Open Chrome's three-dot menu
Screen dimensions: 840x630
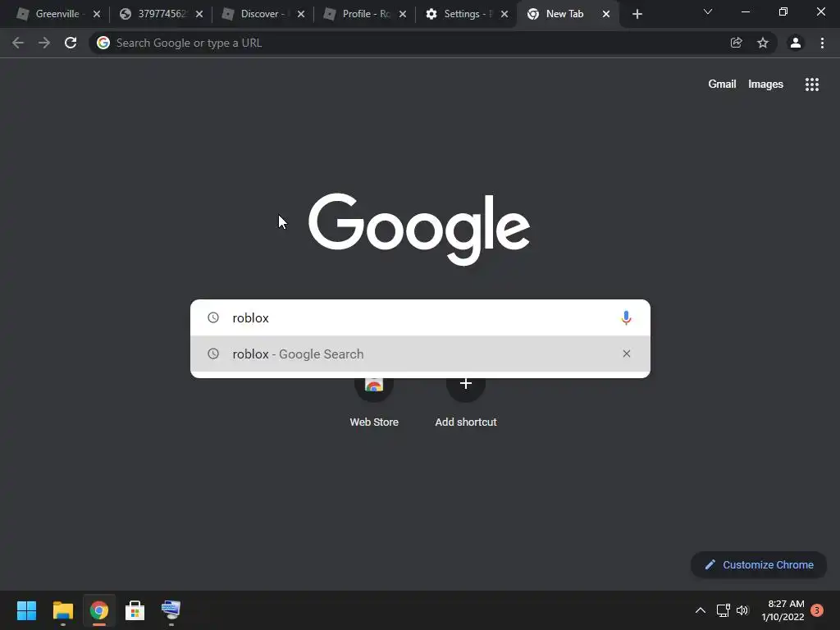pyautogui.click(x=822, y=43)
